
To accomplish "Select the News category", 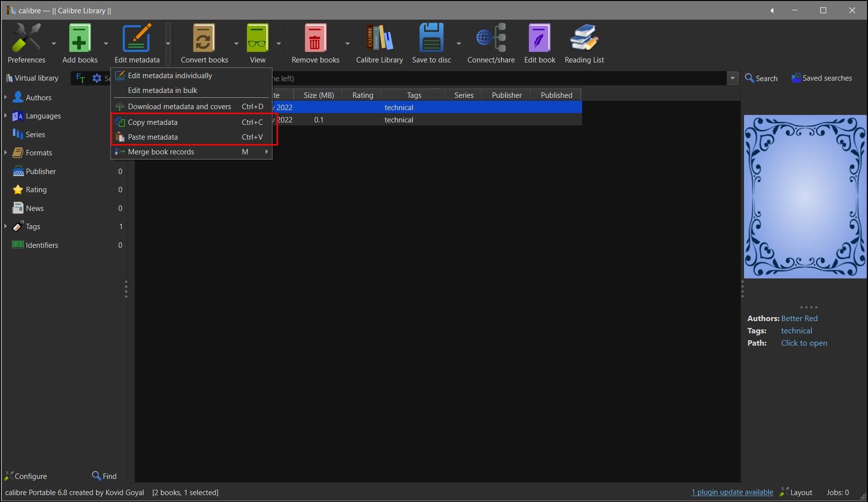I will pyautogui.click(x=34, y=208).
